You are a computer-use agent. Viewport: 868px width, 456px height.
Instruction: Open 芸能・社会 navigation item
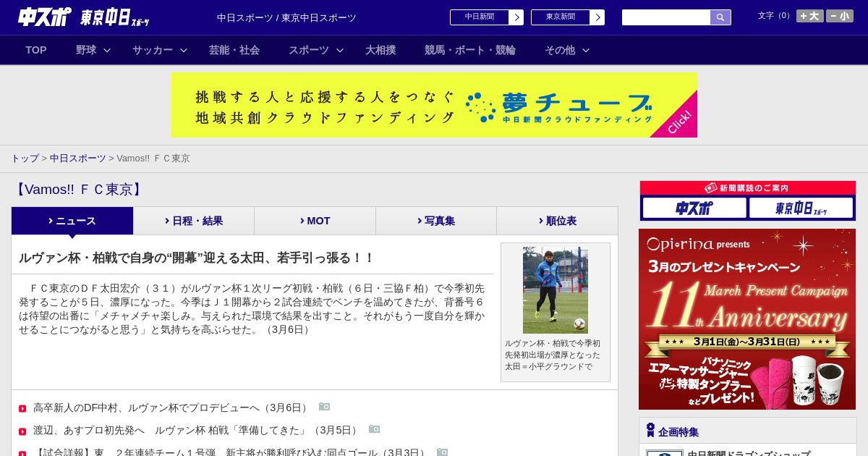click(234, 50)
